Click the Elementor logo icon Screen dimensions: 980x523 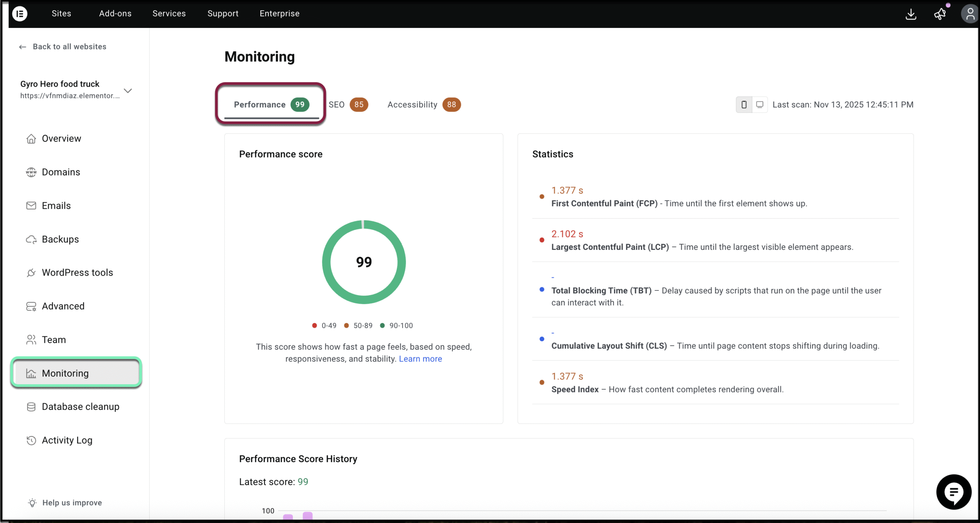pos(20,14)
